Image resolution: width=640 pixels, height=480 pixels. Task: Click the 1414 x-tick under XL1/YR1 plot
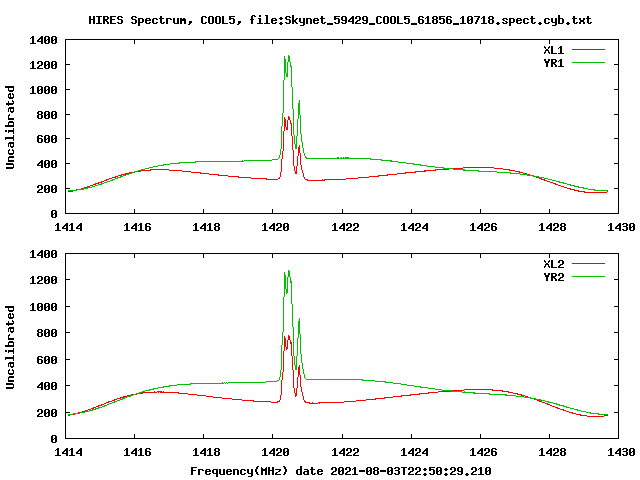point(68,227)
